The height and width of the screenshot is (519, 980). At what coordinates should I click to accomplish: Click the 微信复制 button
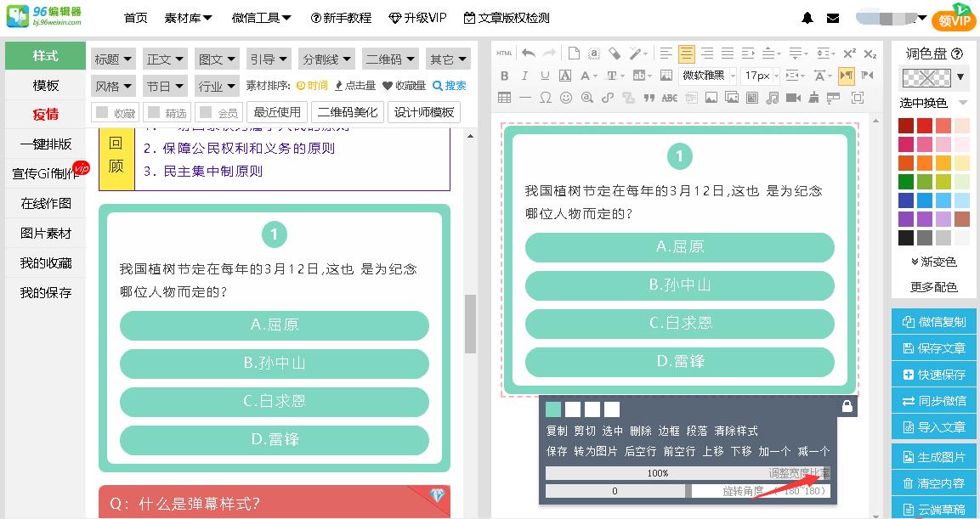932,320
